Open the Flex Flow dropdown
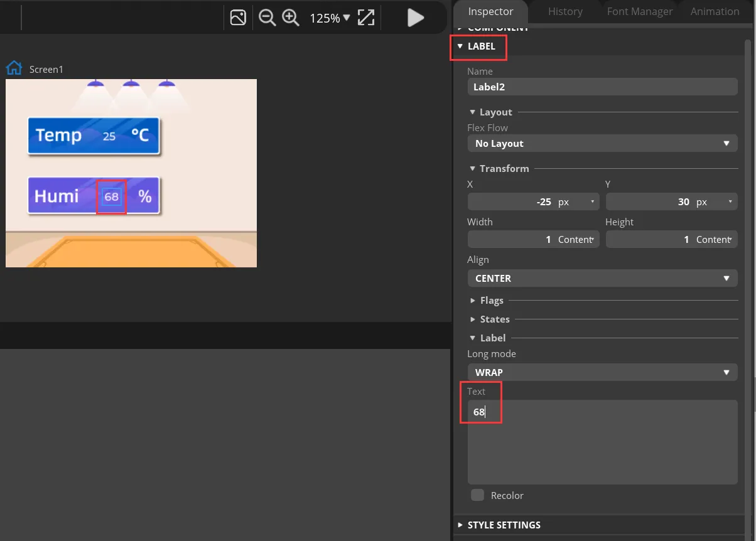Viewport: 756px width, 541px height. pyautogui.click(x=602, y=144)
